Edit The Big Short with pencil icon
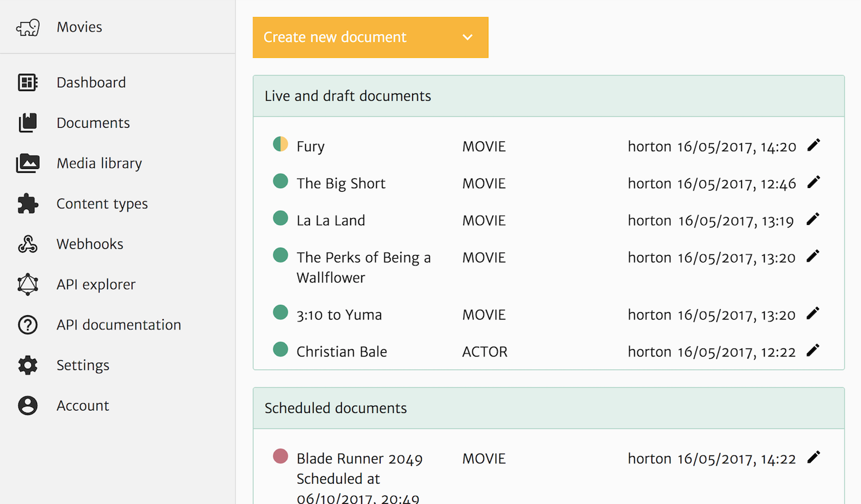Viewport: 861px width, 504px height. click(x=814, y=182)
